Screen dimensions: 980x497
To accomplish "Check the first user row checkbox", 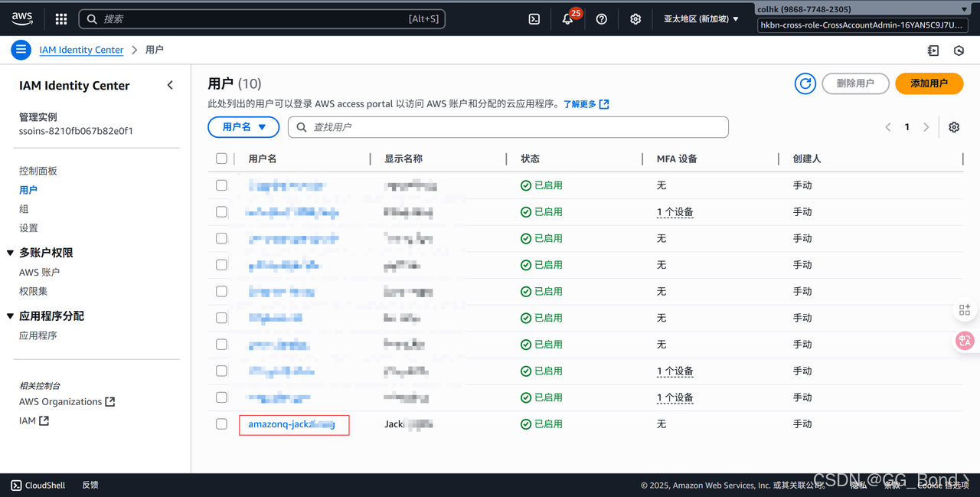I will tap(221, 185).
